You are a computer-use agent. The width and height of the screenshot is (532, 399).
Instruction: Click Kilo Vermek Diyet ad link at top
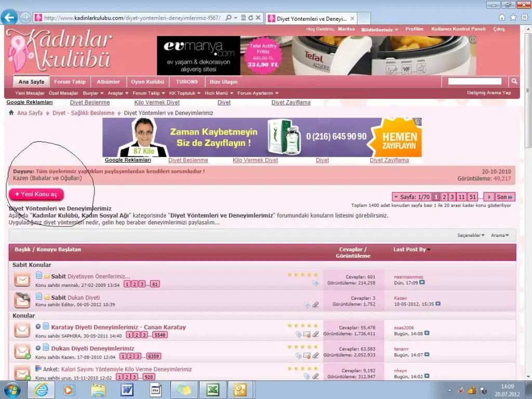point(157,102)
